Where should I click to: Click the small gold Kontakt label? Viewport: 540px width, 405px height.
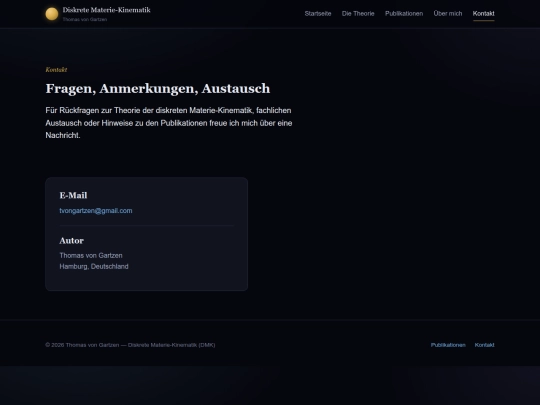coord(56,70)
